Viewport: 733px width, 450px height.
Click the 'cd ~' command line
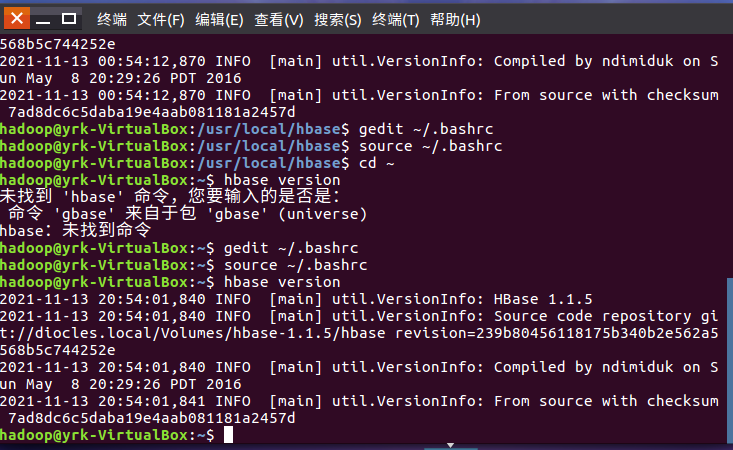[368, 163]
